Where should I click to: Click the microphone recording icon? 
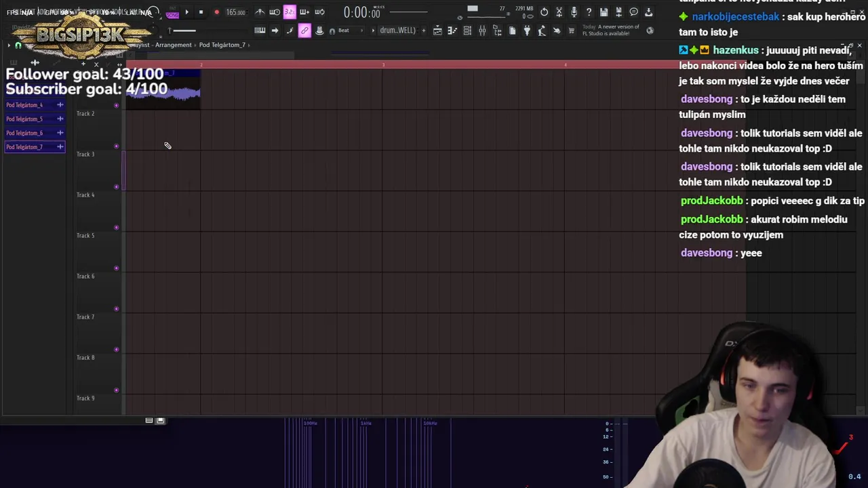coord(574,12)
